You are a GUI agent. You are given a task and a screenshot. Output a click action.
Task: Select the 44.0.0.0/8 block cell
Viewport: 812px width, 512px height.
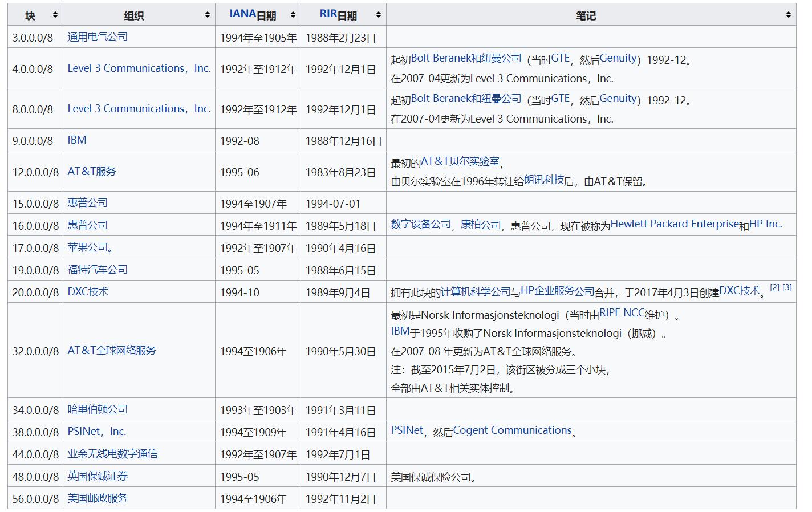click(x=35, y=454)
